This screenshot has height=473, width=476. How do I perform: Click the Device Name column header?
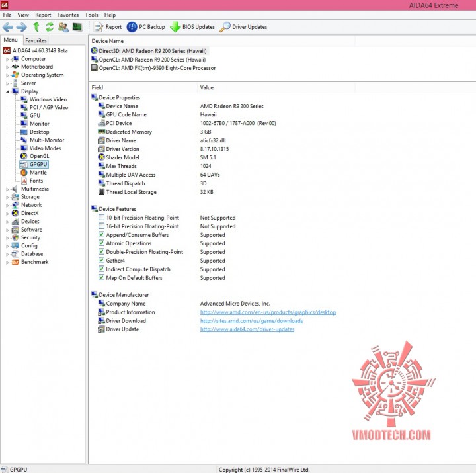click(x=222, y=41)
